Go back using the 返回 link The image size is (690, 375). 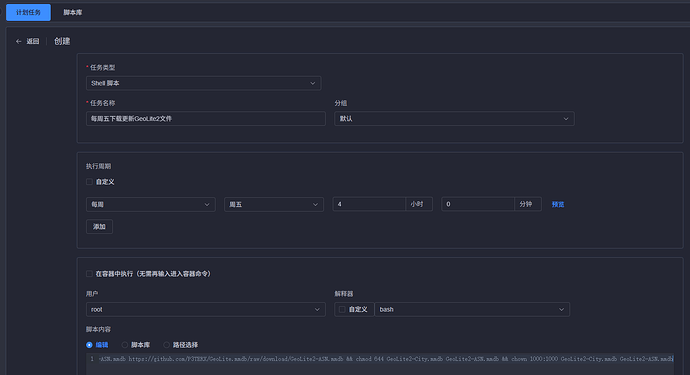tap(33, 41)
